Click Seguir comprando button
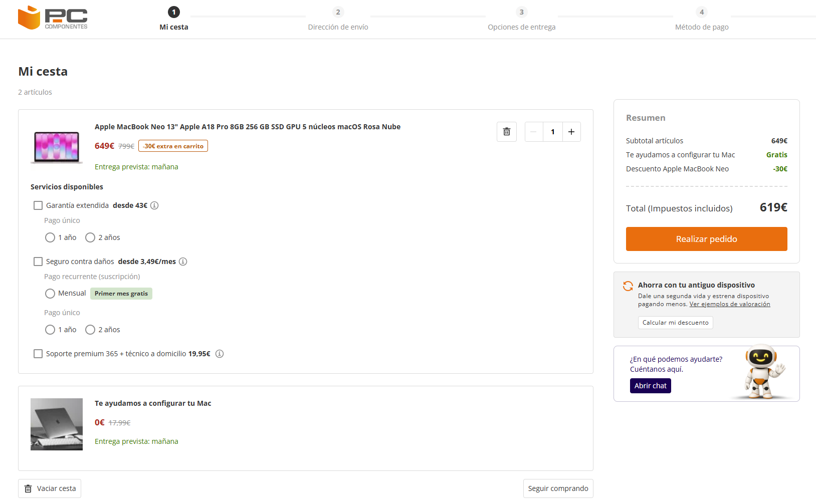 pyautogui.click(x=558, y=488)
